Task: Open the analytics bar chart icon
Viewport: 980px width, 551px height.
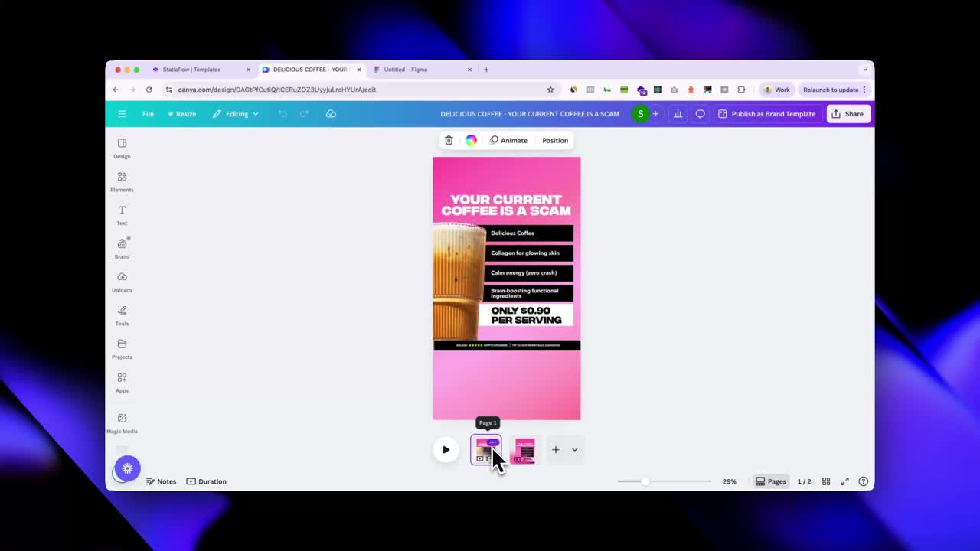Action: point(678,114)
